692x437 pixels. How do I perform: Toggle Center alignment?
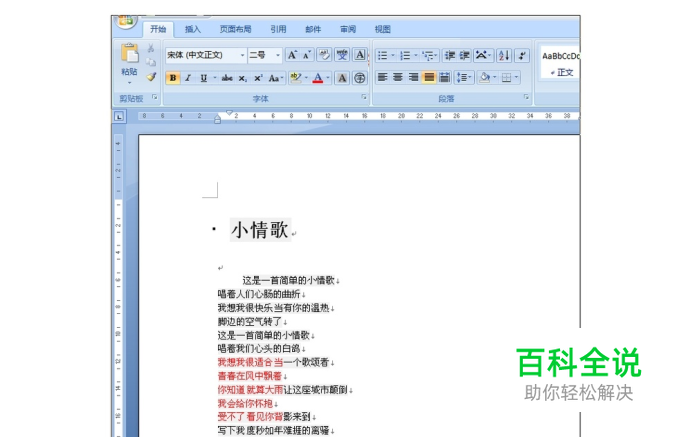[x=398, y=77]
